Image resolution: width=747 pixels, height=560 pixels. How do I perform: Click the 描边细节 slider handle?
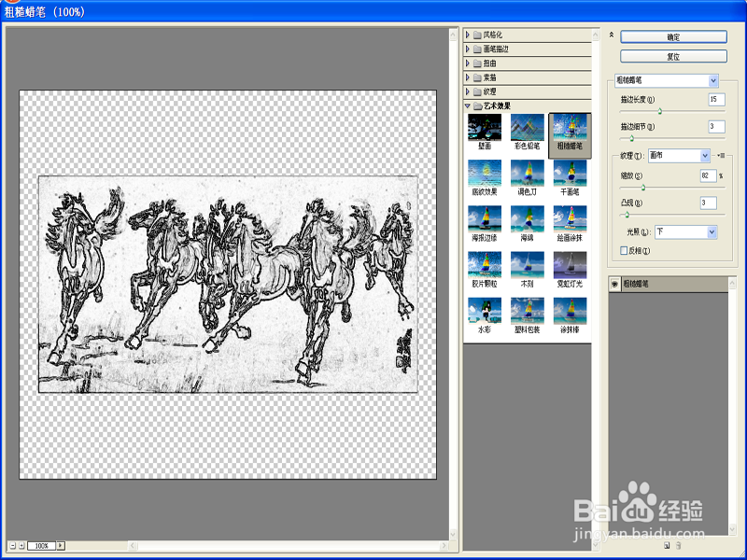(632, 138)
